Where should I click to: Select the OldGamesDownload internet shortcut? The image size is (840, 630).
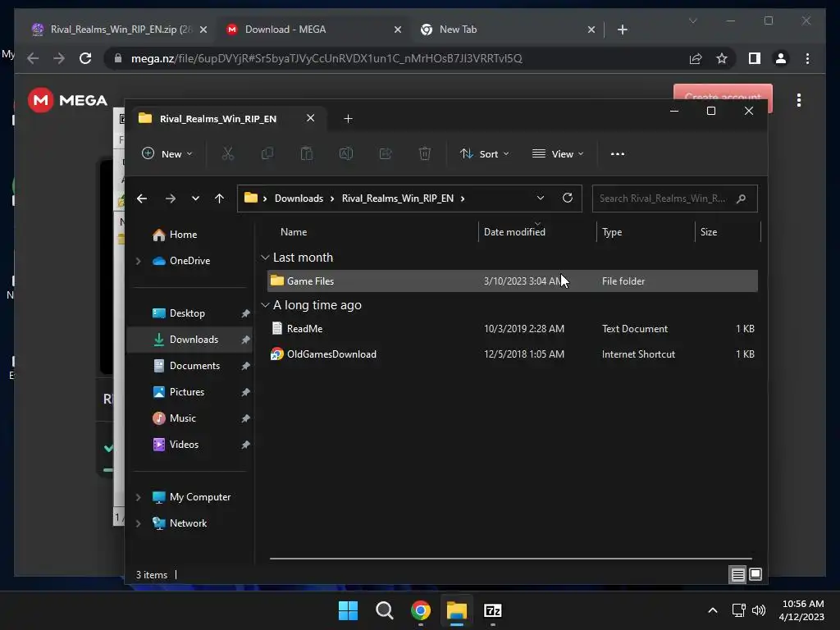[512, 354]
